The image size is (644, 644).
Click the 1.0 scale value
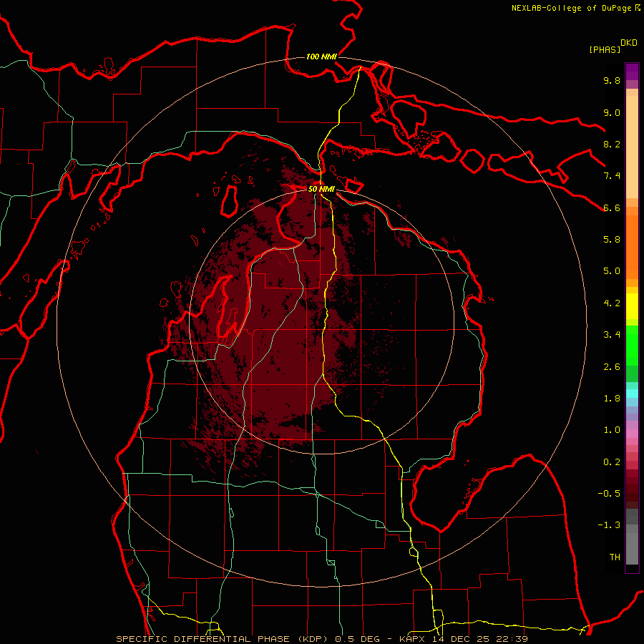612,430
